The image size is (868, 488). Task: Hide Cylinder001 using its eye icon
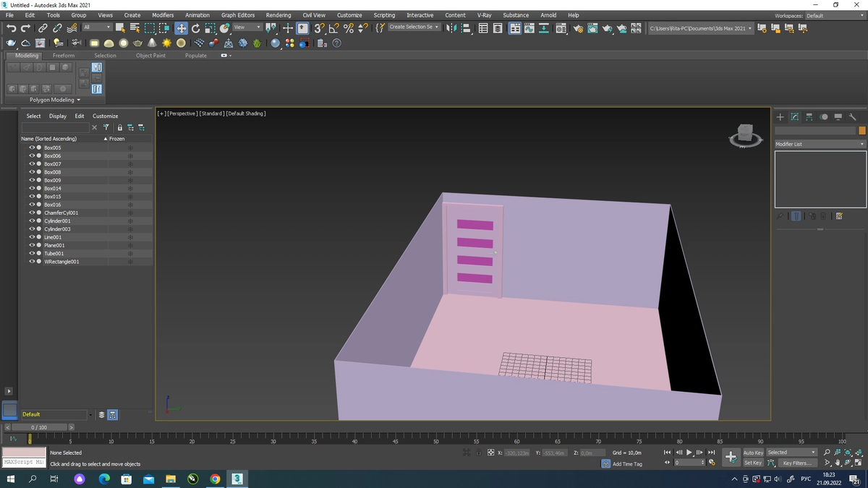[x=32, y=221]
